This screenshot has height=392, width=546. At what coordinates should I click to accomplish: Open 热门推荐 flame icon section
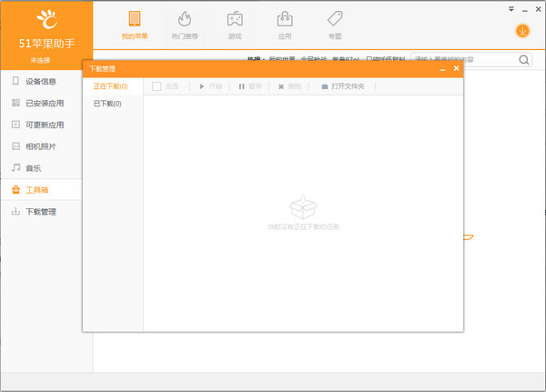tap(184, 25)
